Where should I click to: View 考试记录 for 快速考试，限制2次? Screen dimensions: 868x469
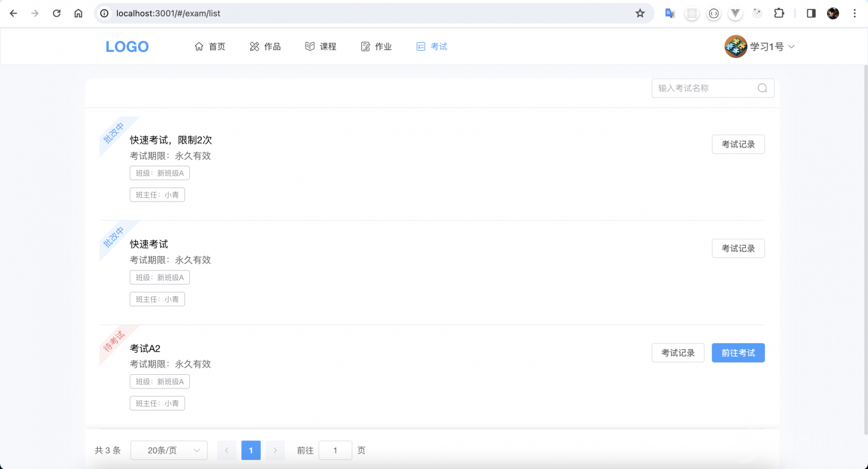click(x=738, y=144)
